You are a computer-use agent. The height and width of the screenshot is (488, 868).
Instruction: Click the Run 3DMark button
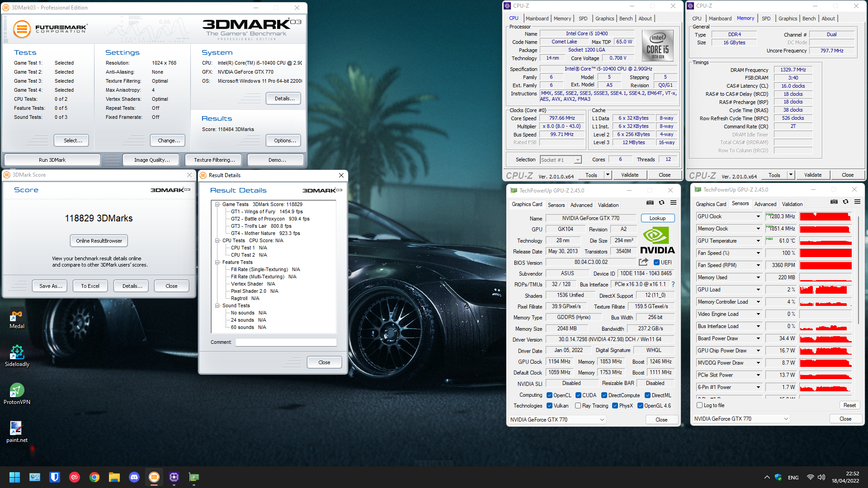(x=52, y=160)
